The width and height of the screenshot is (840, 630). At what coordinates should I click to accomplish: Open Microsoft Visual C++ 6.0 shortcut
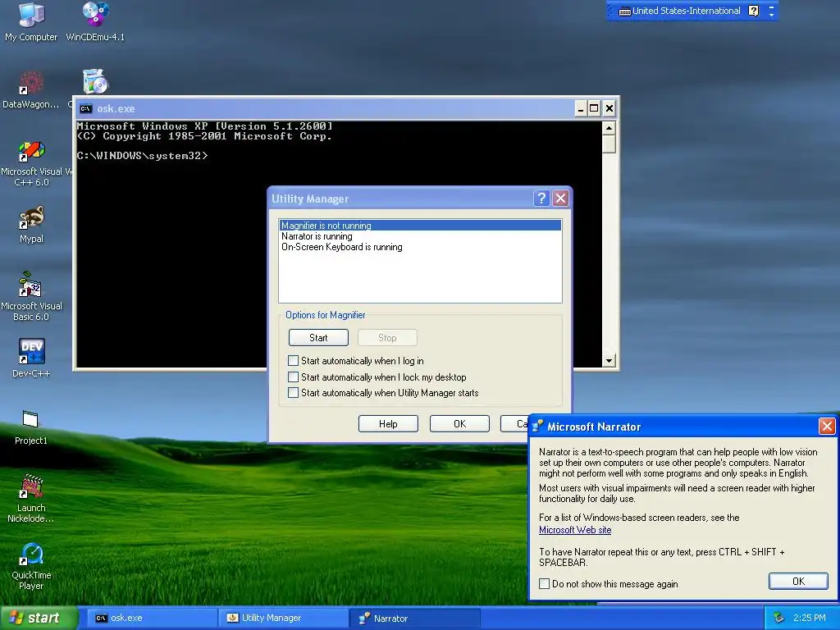coord(32,163)
